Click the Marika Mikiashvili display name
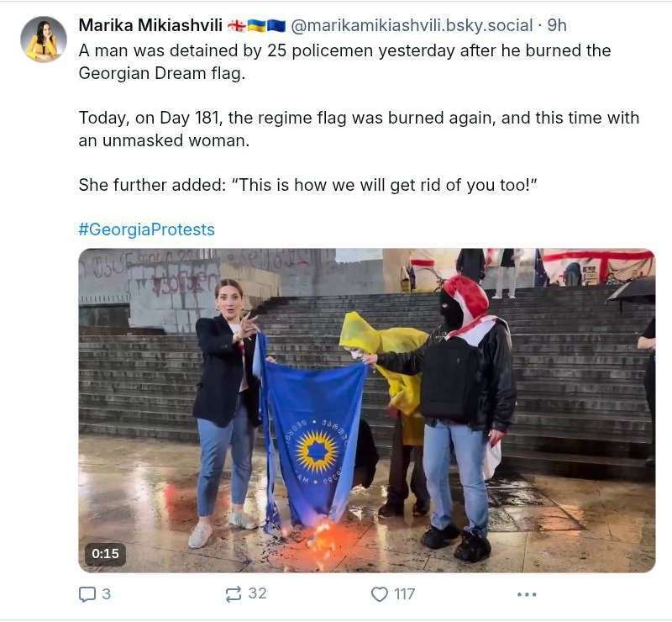The image size is (672, 622). coord(150,26)
